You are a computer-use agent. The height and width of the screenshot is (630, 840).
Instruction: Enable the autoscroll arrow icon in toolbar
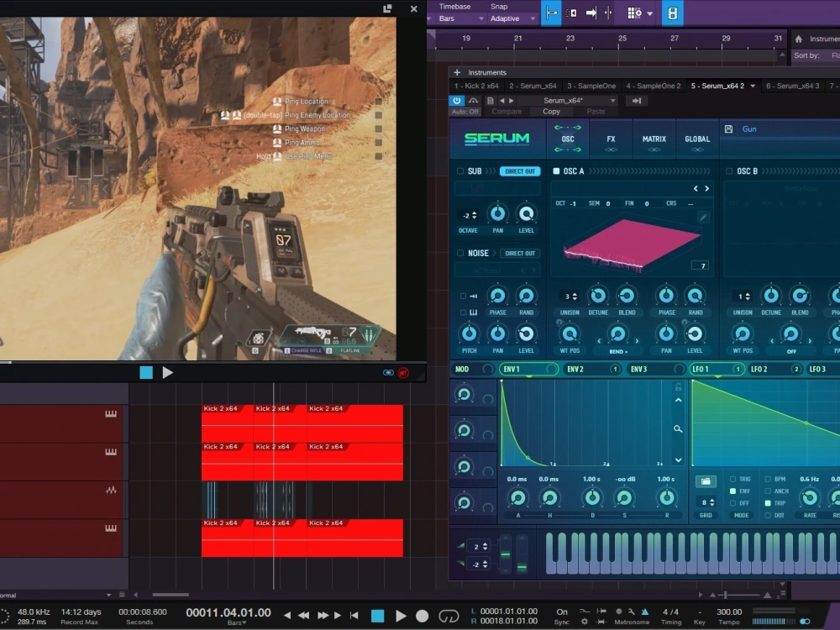tap(591, 13)
